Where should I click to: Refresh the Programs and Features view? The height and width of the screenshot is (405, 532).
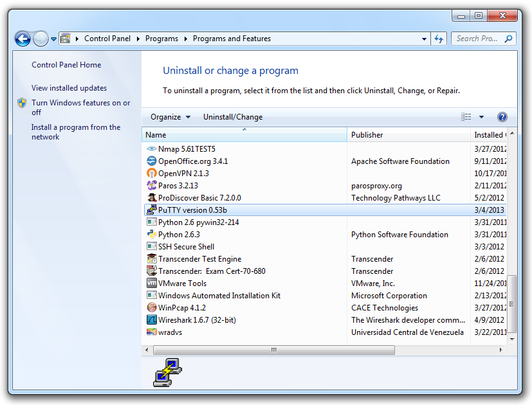click(x=439, y=39)
